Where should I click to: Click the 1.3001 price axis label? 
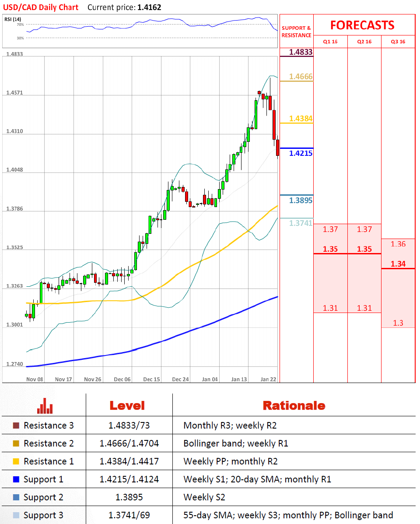point(15,325)
